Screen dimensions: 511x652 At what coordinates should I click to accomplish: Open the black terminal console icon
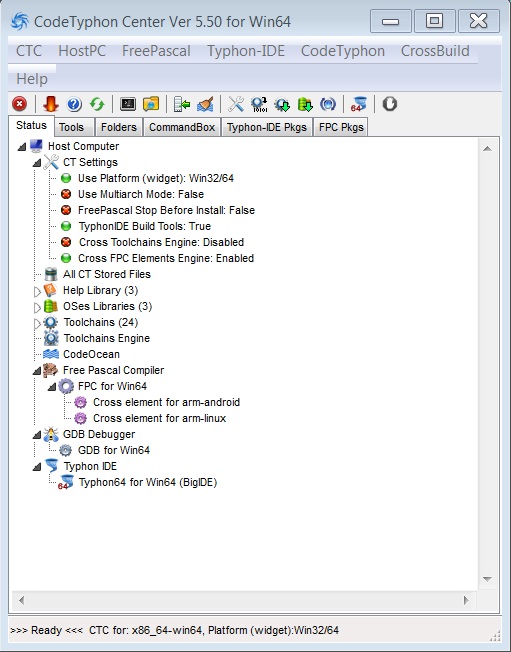click(x=128, y=104)
